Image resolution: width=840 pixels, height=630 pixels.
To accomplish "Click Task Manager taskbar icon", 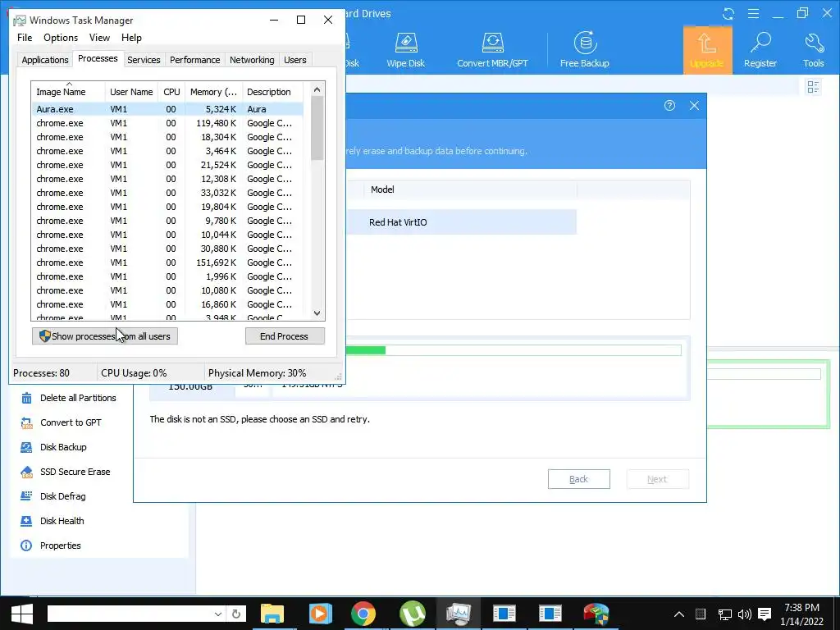I will coord(458,614).
